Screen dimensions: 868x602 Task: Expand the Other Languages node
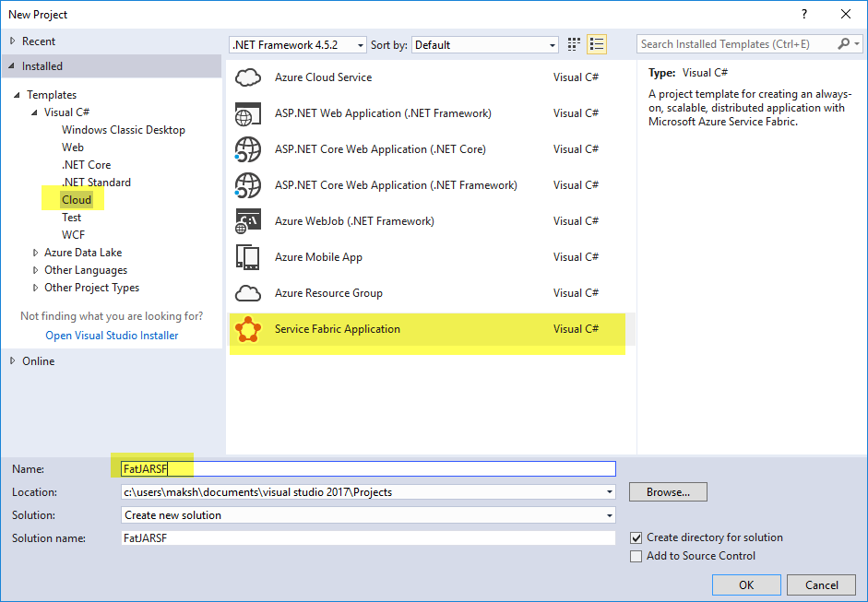35,270
